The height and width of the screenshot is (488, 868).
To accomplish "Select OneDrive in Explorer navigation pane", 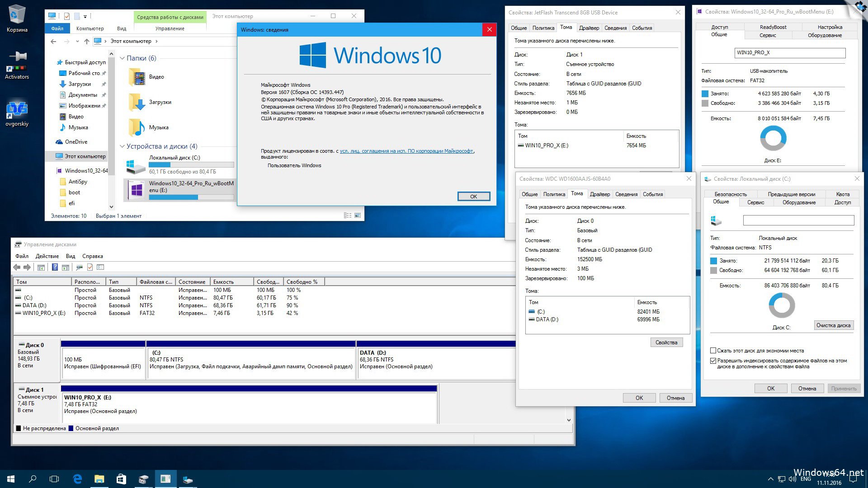I will tap(76, 142).
